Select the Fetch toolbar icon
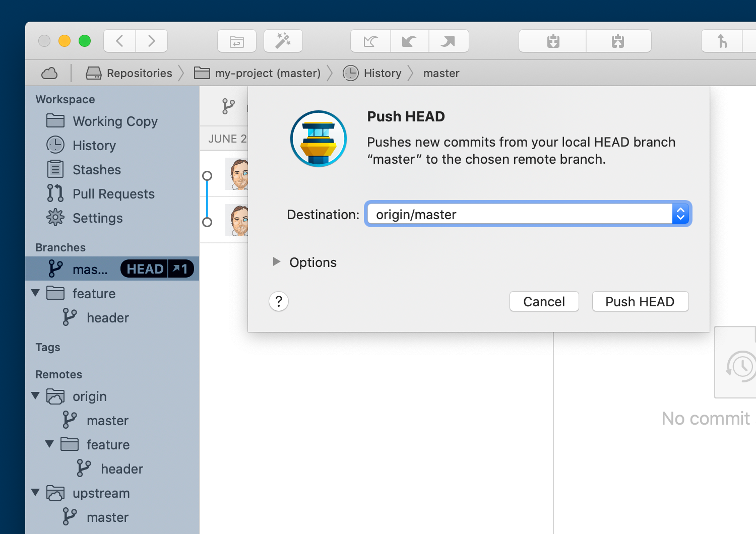This screenshot has height=534, width=756. point(370,41)
